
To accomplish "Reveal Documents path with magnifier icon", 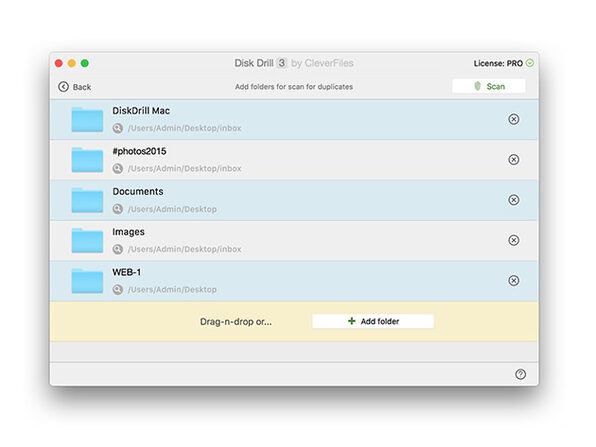I will pos(118,209).
